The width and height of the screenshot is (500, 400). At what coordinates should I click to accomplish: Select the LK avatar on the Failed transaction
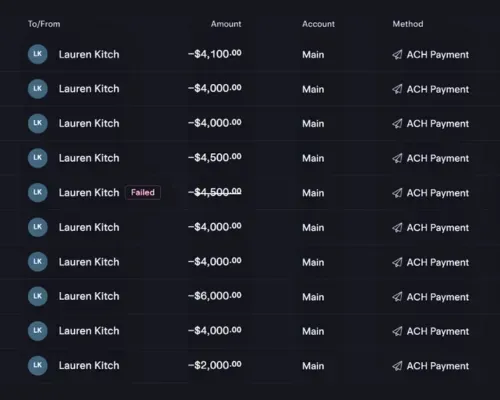(x=37, y=192)
